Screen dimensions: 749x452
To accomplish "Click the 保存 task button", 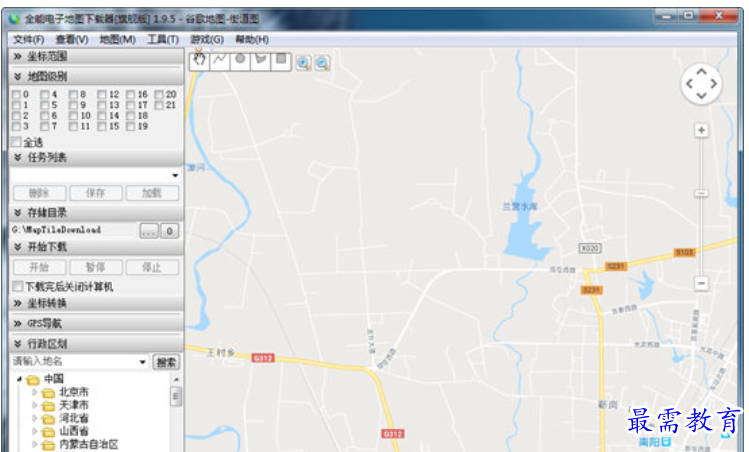I will click(x=96, y=193).
